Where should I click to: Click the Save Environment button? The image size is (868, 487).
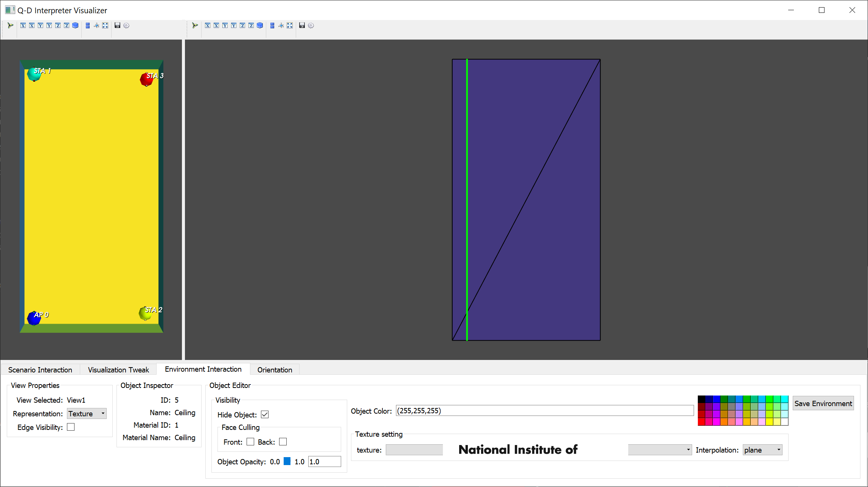tap(823, 403)
